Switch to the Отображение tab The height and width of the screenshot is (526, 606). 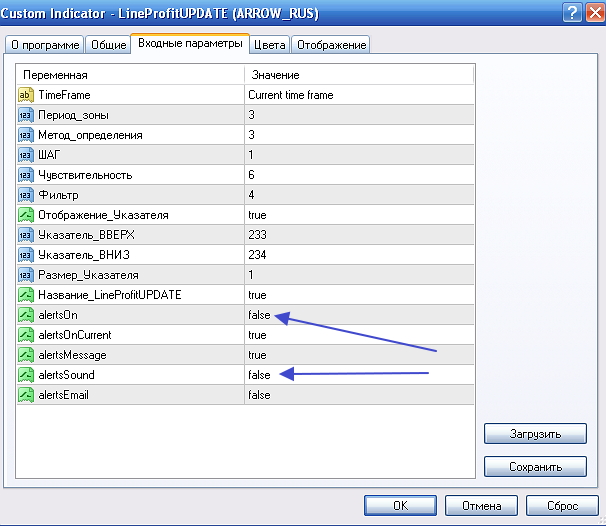[x=331, y=45]
